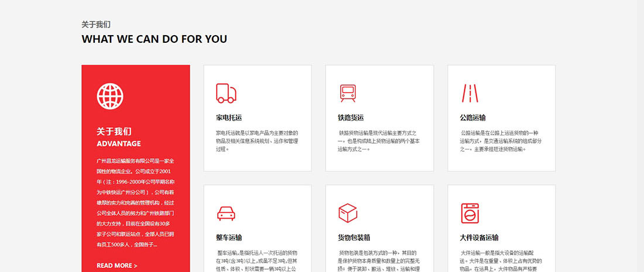This screenshot has height=272, width=644.
Task: Open the 家电托运 service title
Action: point(229,118)
